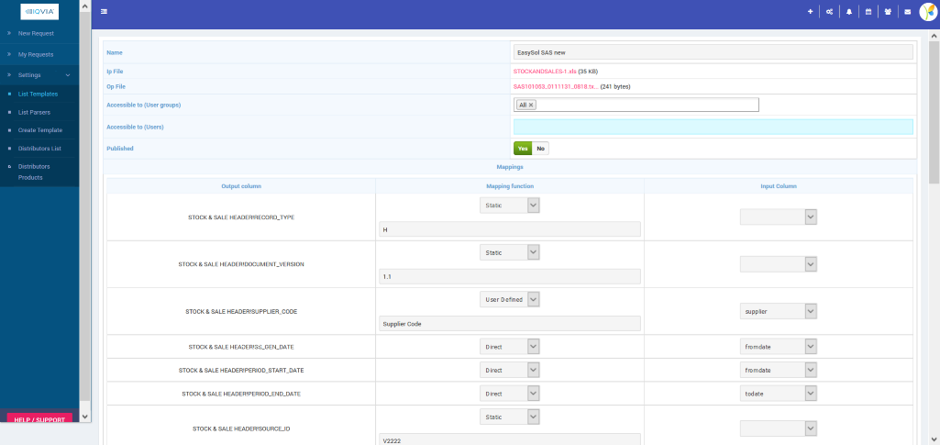940x445 pixels.
Task: Collapse the Settings sidebar section
Action: tap(39, 75)
